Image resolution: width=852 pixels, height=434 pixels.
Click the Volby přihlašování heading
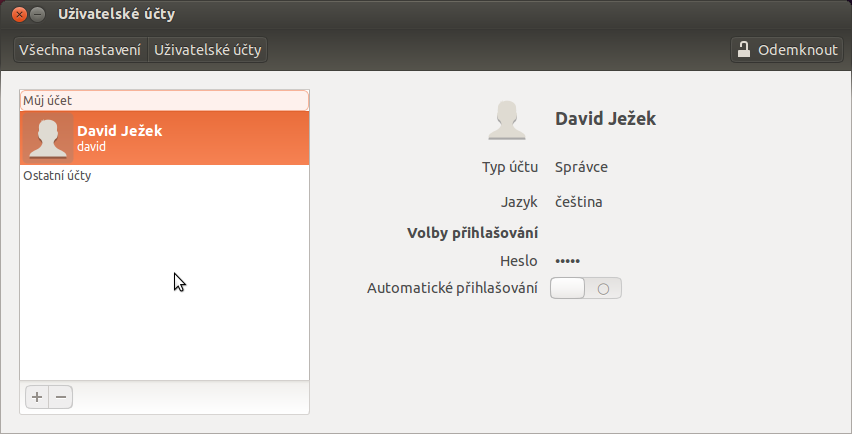[x=472, y=233]
